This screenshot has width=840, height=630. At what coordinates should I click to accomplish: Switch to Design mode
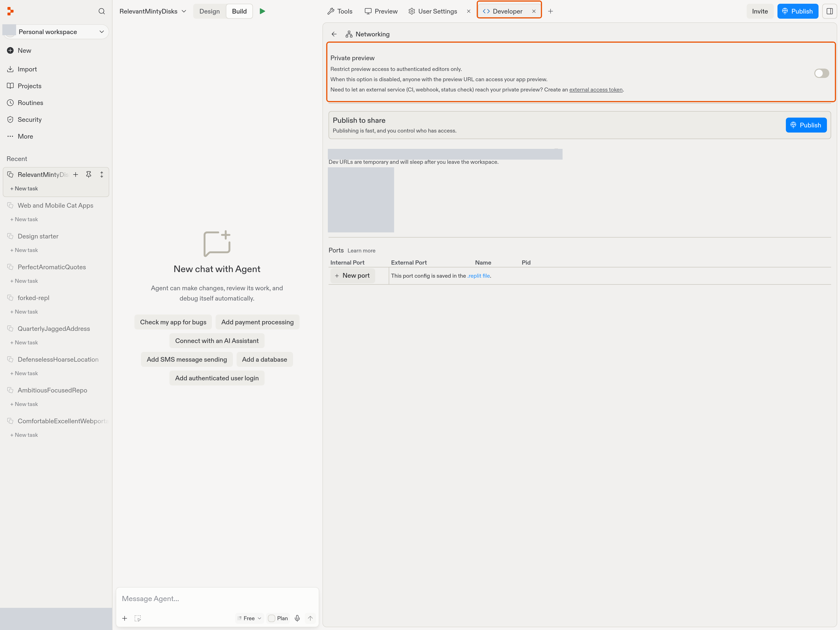[x=210, y=11]
